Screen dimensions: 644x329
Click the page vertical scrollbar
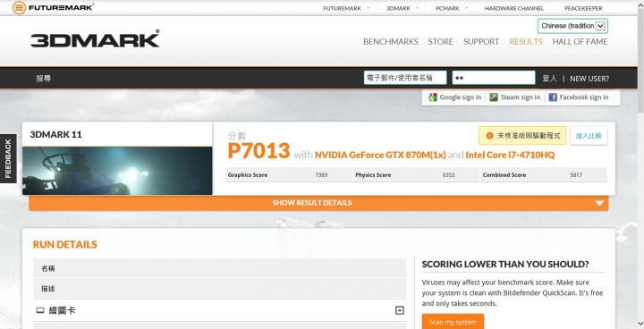tap(640, 61)
